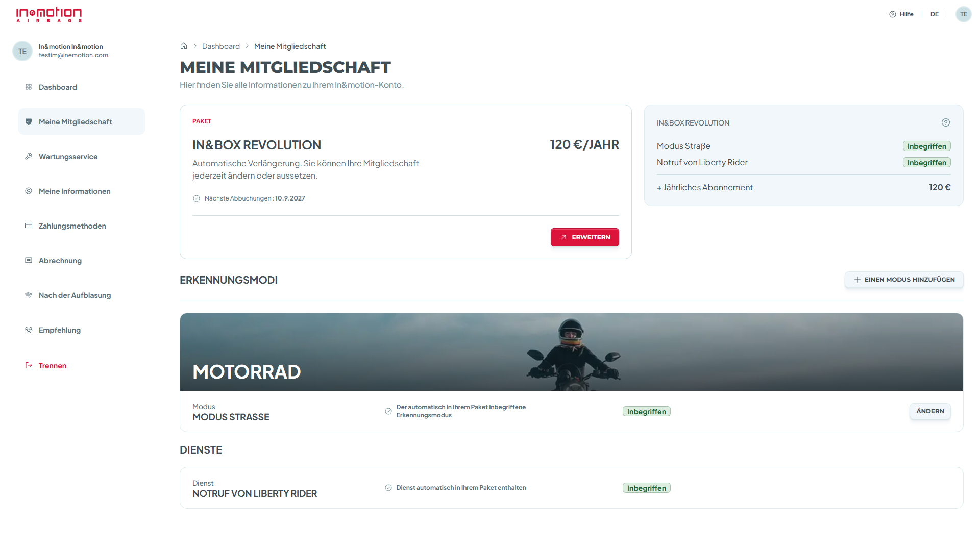Click the In&motion Airbags logo
980x551 pixels.
pyautogui.click(x=49, y=15)
